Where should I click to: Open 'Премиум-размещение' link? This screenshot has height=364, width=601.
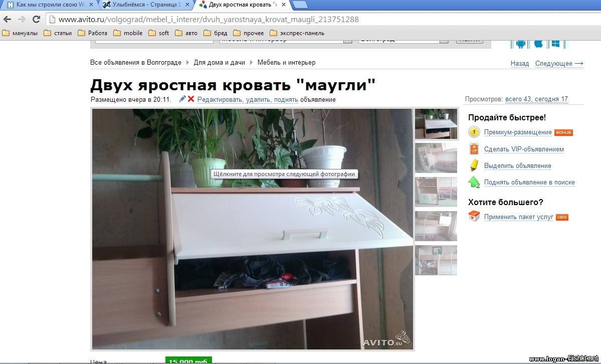click(x=518, y=132)
